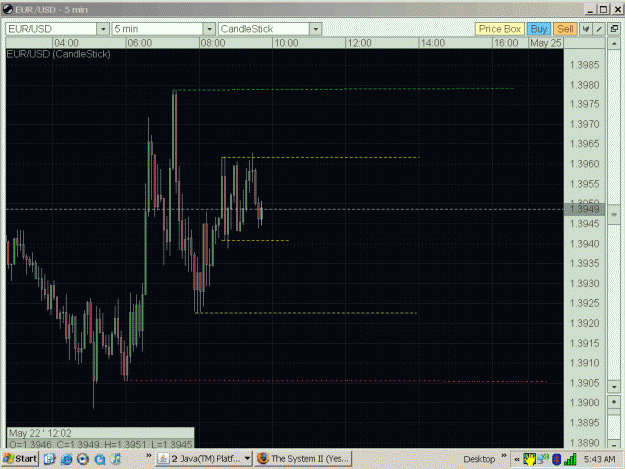This screenshot has height=469, width=625.
Task: Launch the QuickTime quick launch icon
Action: point(99,459)
